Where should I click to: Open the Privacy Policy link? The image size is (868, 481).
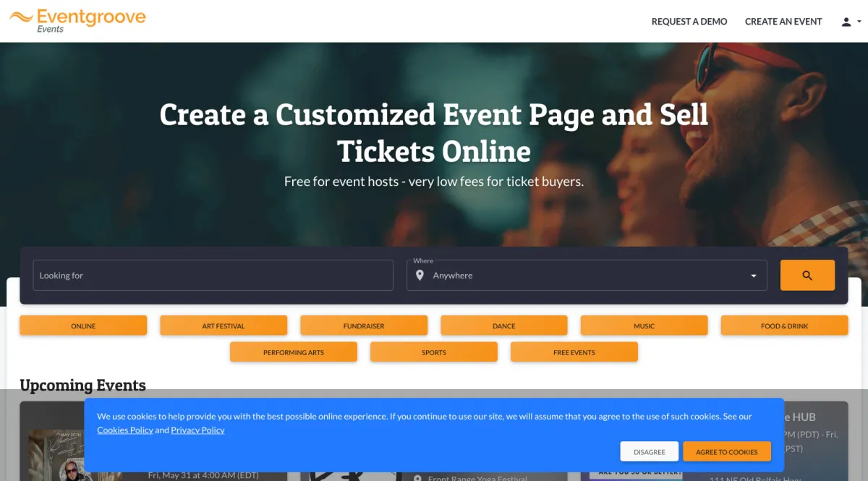pyautogui.click(x=197, y=430)
